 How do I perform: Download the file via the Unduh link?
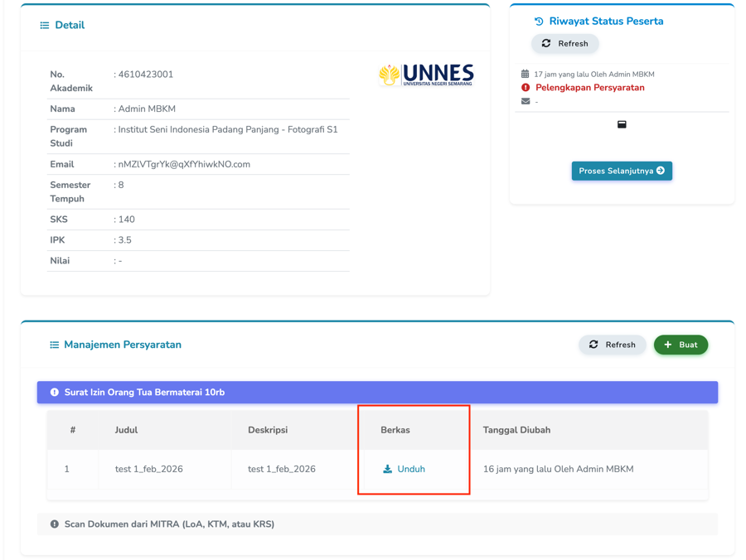[x=404, y=469]
